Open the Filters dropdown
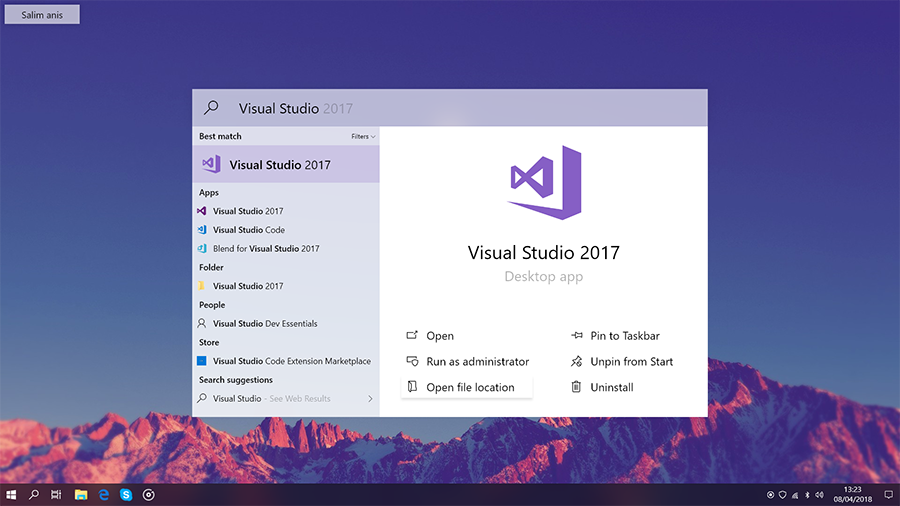Viewport: 900px width, 506px height. coord(363,137)
